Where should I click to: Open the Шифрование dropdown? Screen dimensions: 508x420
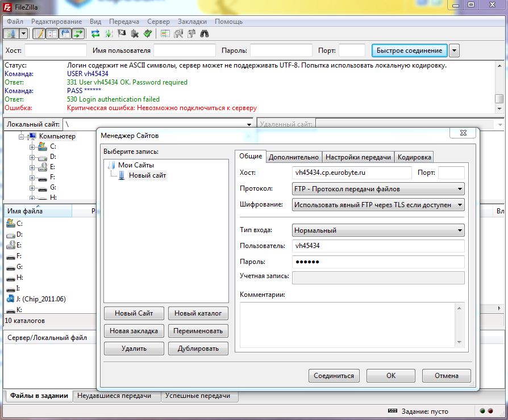[378, 205]
